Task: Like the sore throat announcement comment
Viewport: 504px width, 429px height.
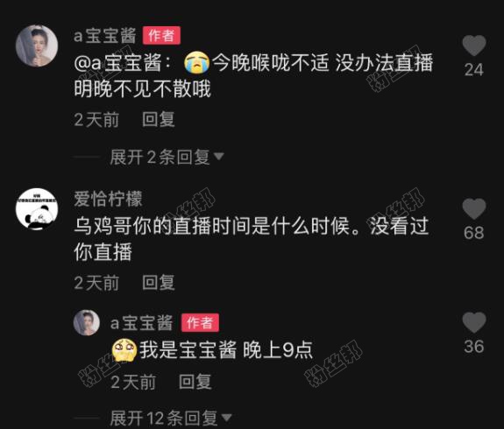Action: [x=474, y=46]
